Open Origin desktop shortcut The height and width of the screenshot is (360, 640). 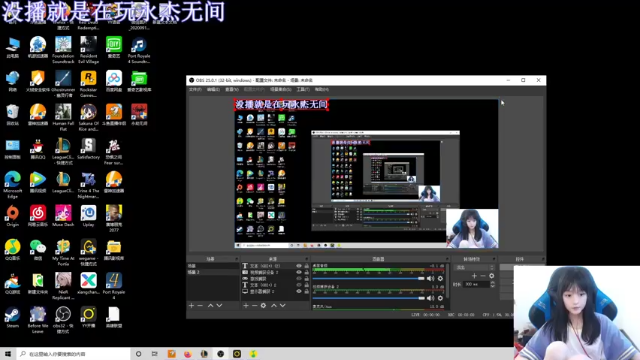(x=13, y=216)
